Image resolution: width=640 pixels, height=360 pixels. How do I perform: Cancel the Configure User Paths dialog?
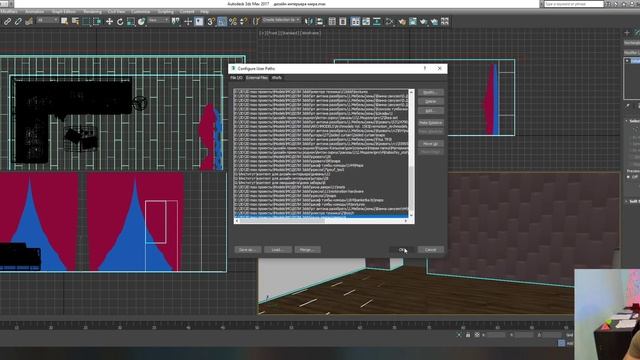click(431, 249)
